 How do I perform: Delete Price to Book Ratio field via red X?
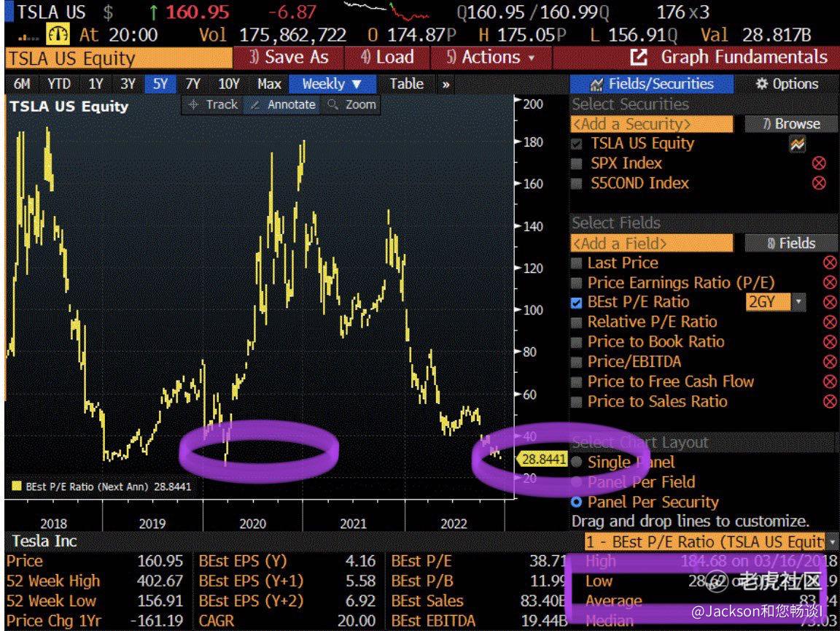click(830, 341)
